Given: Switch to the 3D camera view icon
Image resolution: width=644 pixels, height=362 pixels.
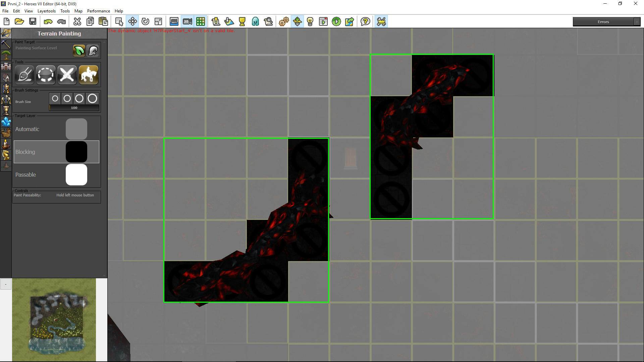Looking at the screenshot, I should point(174,22).
